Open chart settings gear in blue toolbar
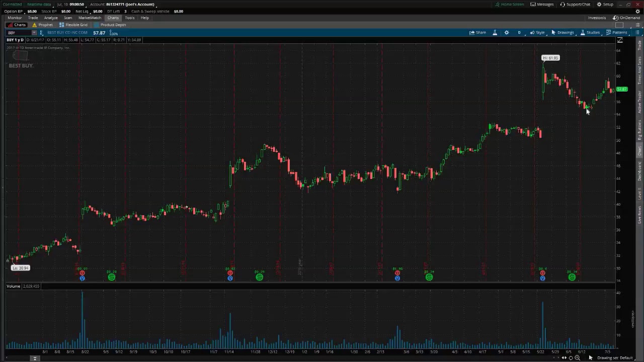This screenshot has height=362, width=644. [507, 33]
